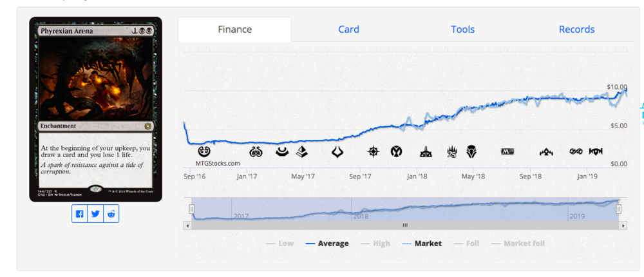Screen dimensions: 644x277
Task: Share the card on Twitter
Action: pyautogui.click(x=95, y=214)
